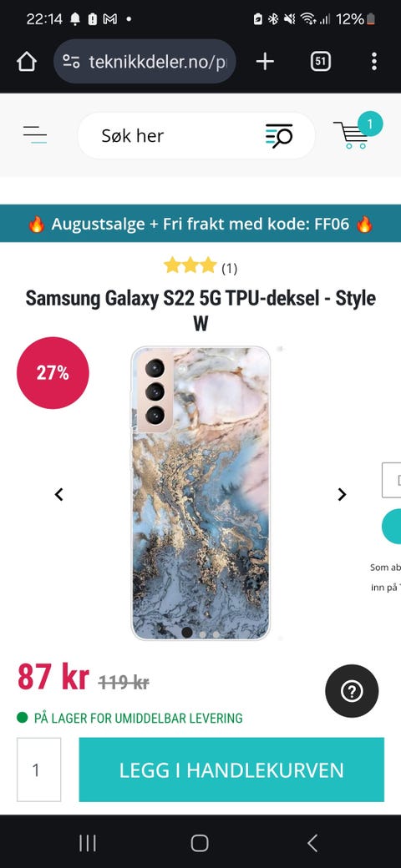401x868 pixels.
Task: Tap the search magnifier icon
Action: point(279,135)
